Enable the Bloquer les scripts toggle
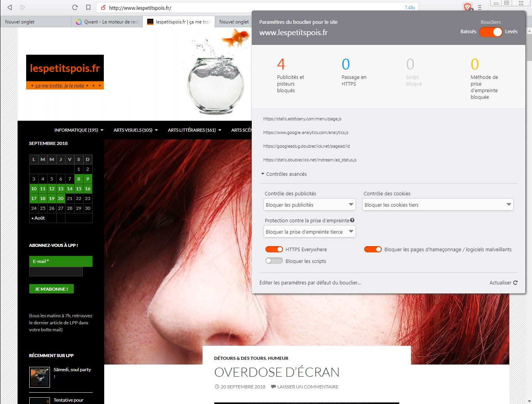This screenshot has height=404, width=532. pos(274,261)
